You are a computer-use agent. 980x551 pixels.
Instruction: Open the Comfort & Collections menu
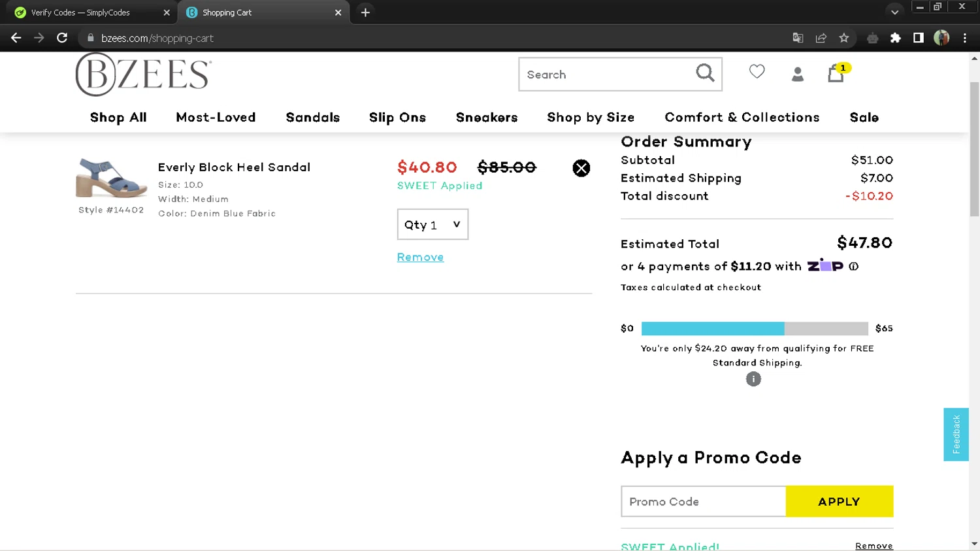[x=742, y=117]
